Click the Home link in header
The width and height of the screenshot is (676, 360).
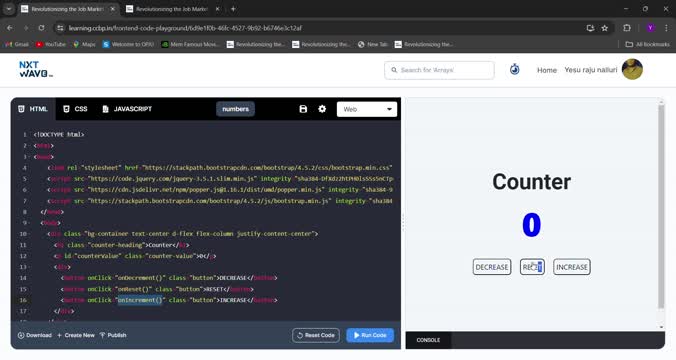click(x=547, y=70)
